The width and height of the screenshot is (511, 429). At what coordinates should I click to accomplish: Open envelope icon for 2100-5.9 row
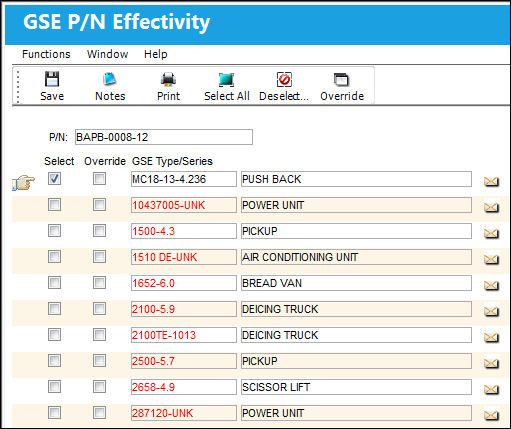(491, 311)
